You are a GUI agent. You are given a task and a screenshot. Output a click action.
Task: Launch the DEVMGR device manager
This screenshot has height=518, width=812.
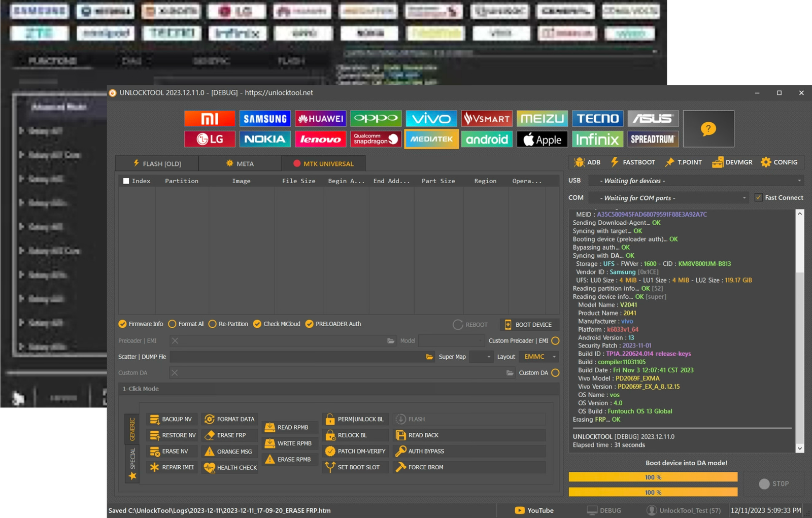(x=732, y=162)
